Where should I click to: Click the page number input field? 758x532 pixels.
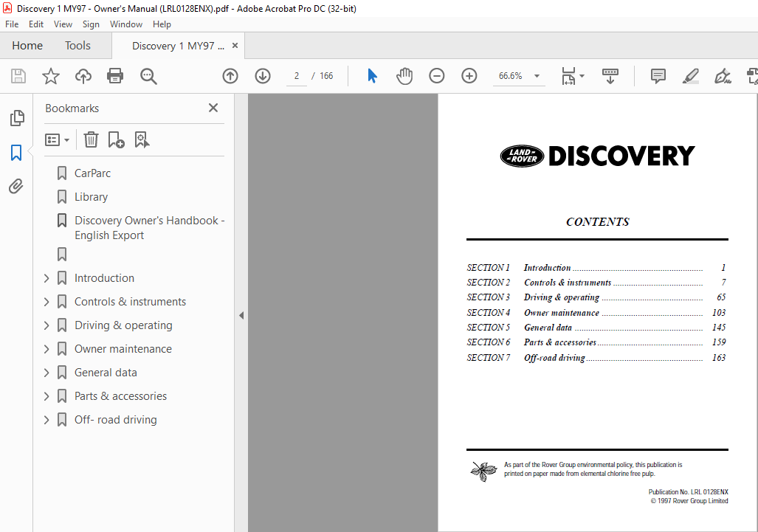click(x=296, y=76)
